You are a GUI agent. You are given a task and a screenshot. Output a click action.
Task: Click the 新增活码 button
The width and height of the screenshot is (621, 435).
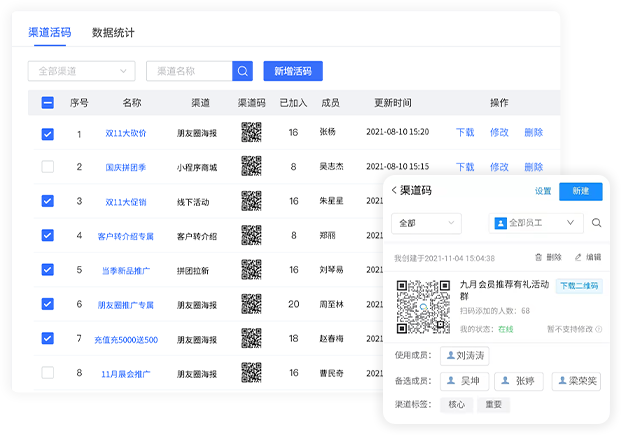[x=293, y=71]
